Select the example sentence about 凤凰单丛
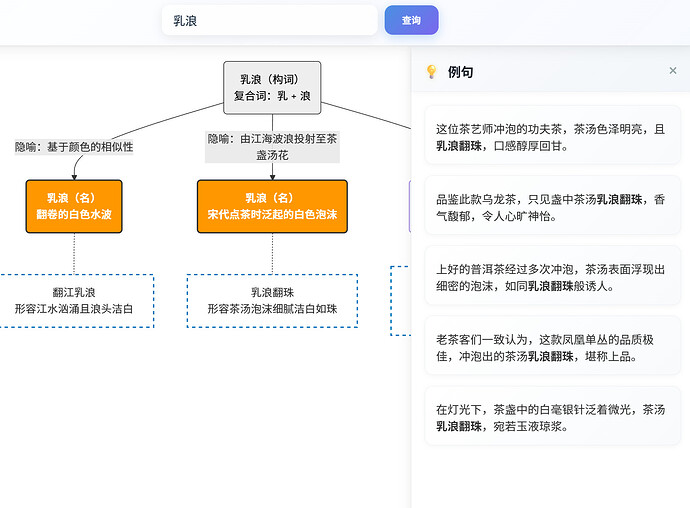The image size is (690, 508). [x=551, y=347]
